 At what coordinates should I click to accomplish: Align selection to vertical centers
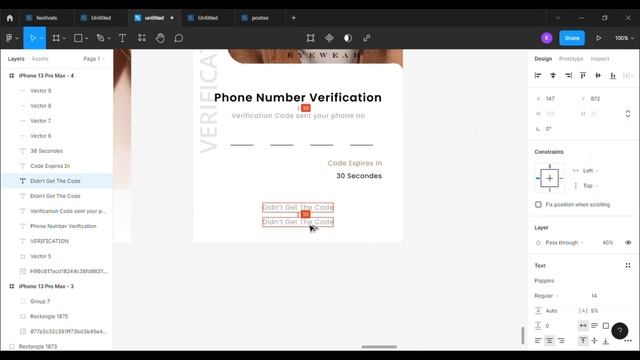pos(598,76)
